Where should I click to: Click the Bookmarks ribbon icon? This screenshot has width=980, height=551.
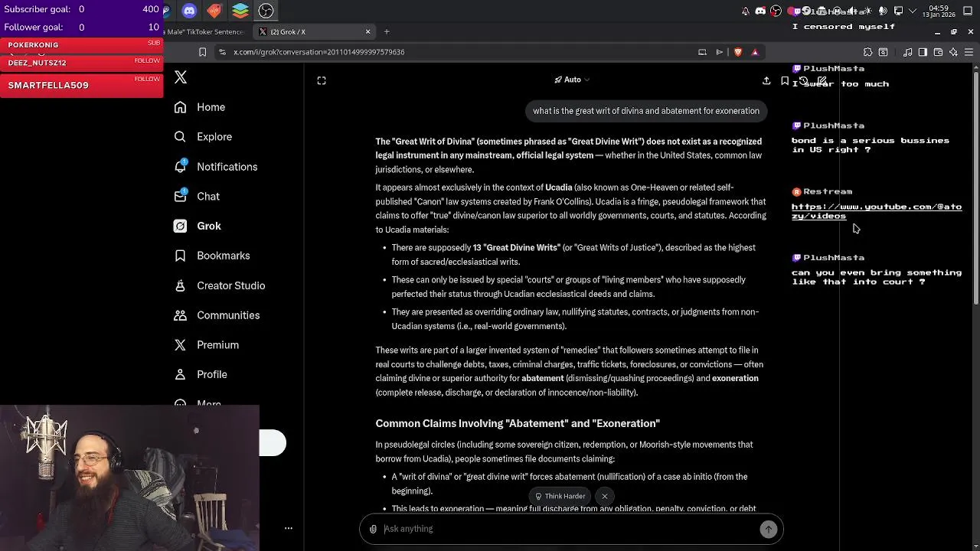coord(180,256)
